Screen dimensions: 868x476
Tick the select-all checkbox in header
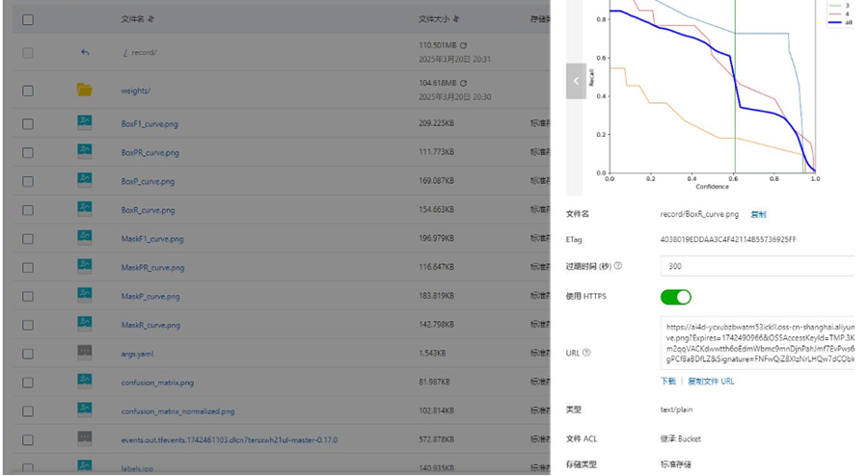click(x=28, y=20)
